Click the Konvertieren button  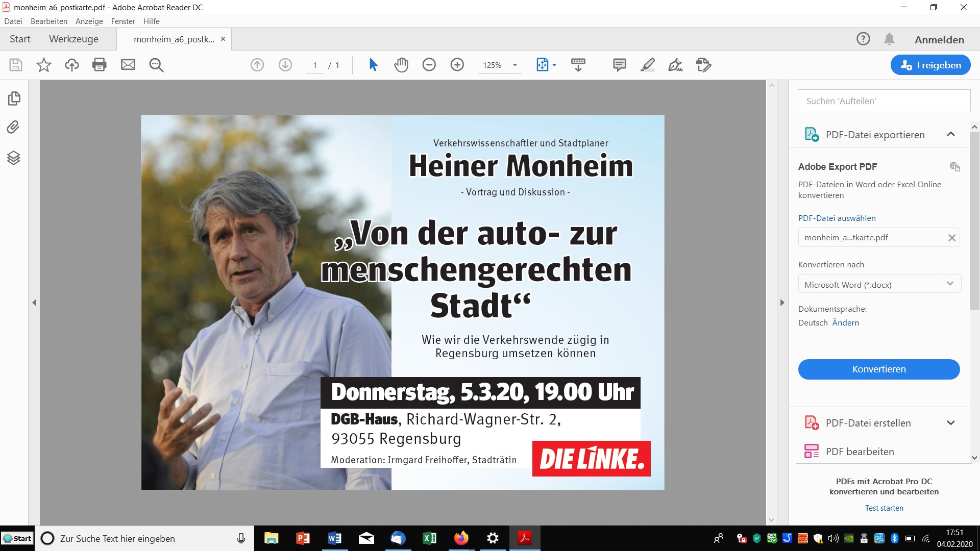[879, 369]
